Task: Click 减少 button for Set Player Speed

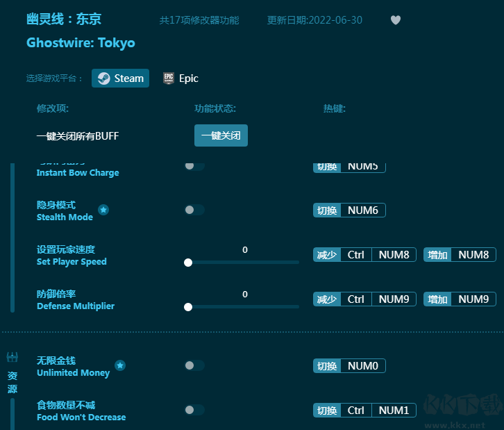Action: pos(327,255)
